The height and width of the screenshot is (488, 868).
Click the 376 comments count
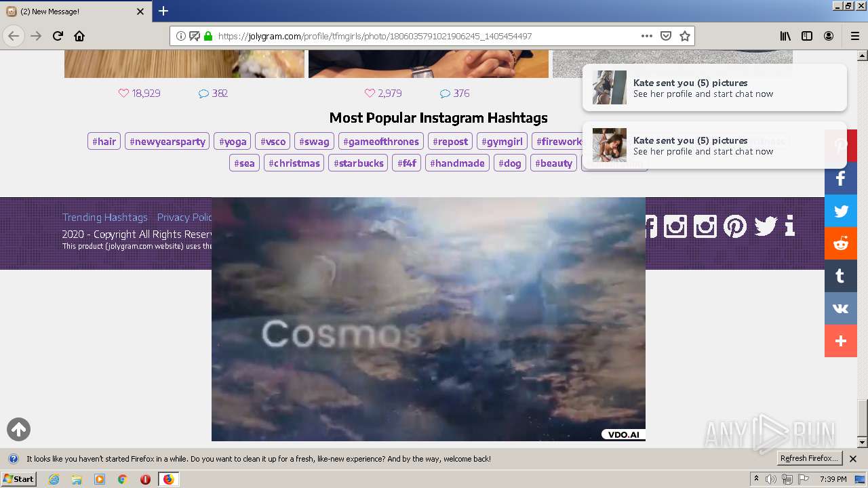click(x=455, y=94)
